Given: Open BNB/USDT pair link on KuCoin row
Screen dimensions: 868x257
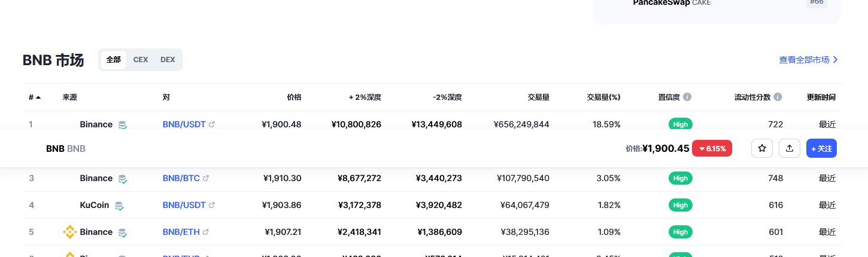Looking at the screenshot, I should tap(184, 205).
